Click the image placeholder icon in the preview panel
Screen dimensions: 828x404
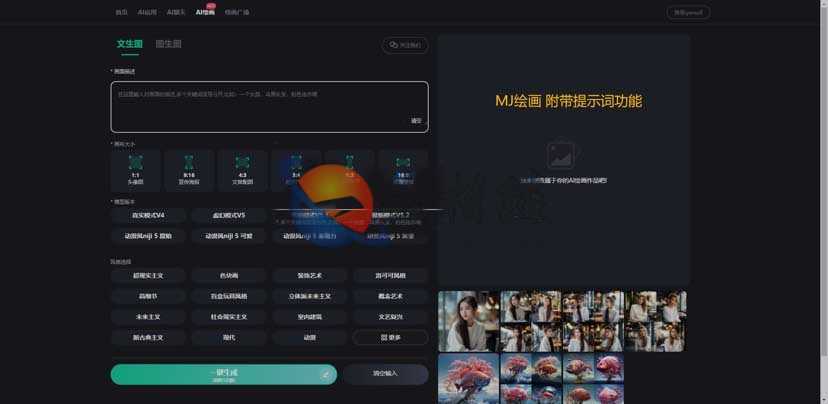[563, 154]
